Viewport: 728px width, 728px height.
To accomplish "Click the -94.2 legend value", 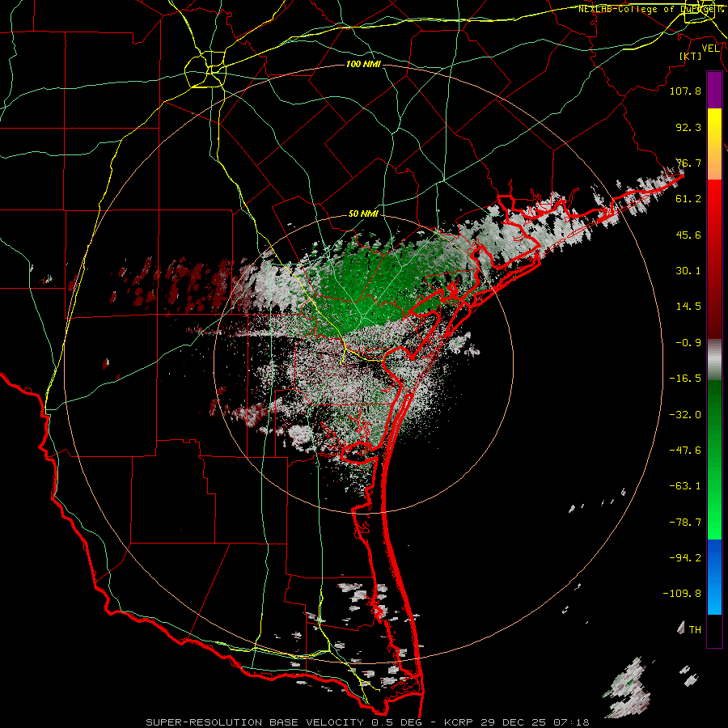I will [x=685, y=558].
